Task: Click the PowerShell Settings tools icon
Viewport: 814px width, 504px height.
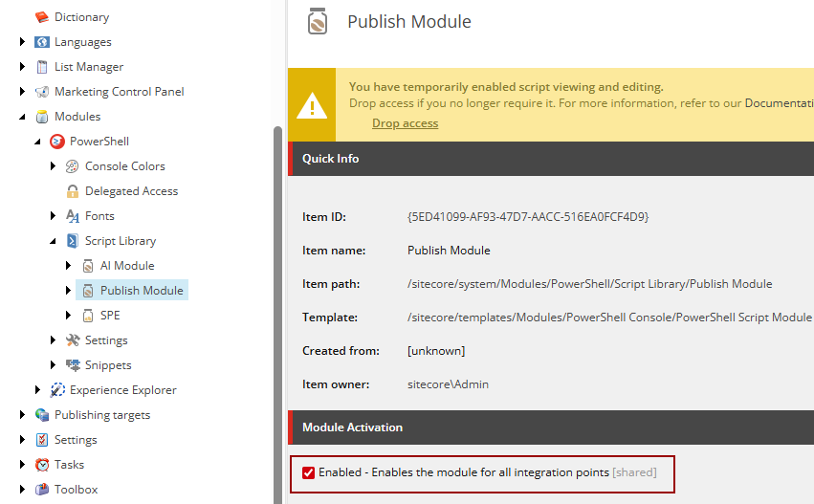Action: pos(72,340)
